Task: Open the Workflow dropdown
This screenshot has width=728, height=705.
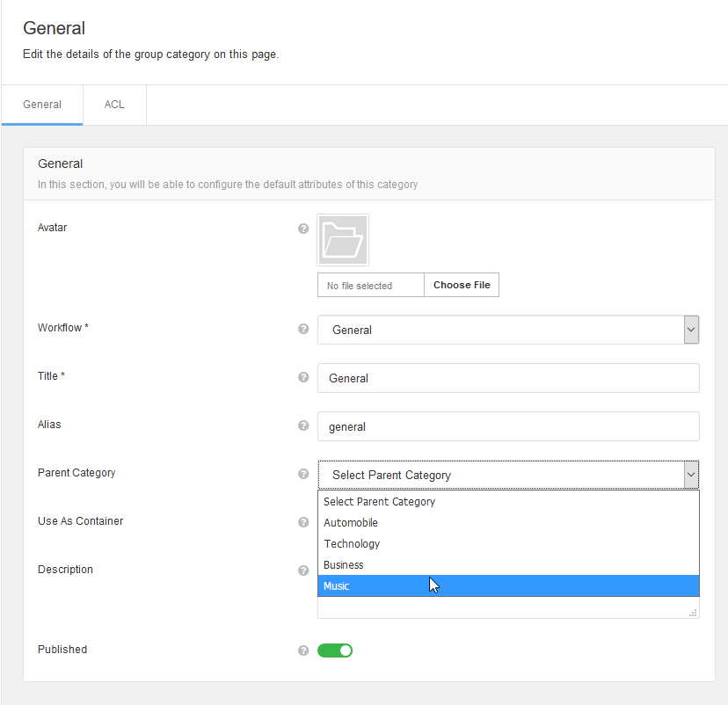Action: click(x=508, y=330)
